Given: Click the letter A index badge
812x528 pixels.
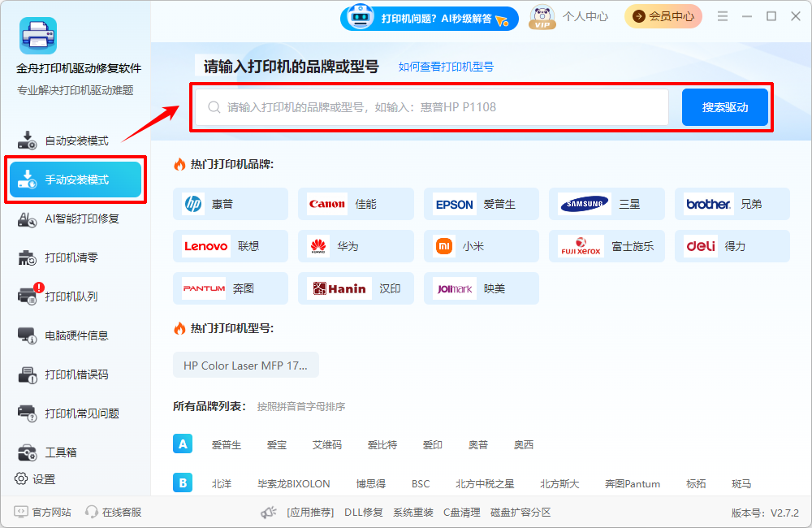Looking at the screenshot, I should pyautogui.click(x=183, y=444).
